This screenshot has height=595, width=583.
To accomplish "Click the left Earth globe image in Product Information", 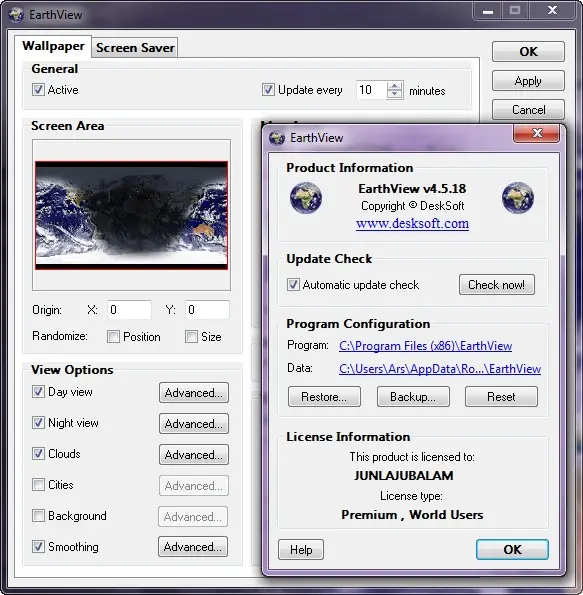I will [x=306, y=198].
